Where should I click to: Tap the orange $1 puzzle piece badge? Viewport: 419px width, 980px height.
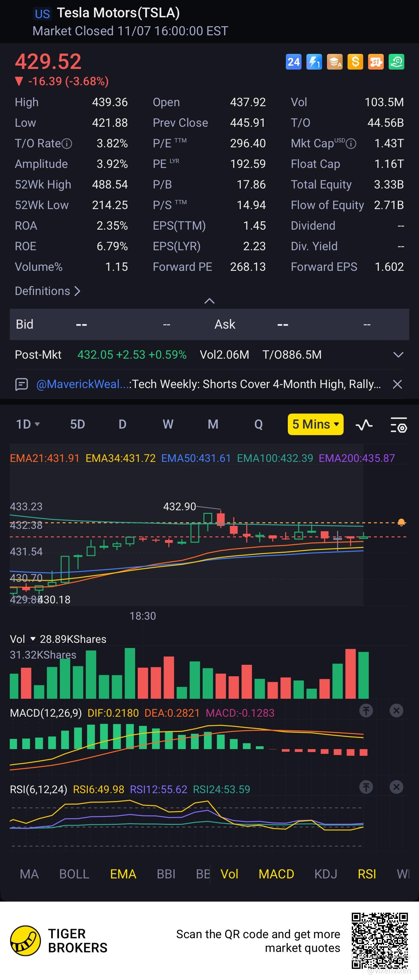376,62
